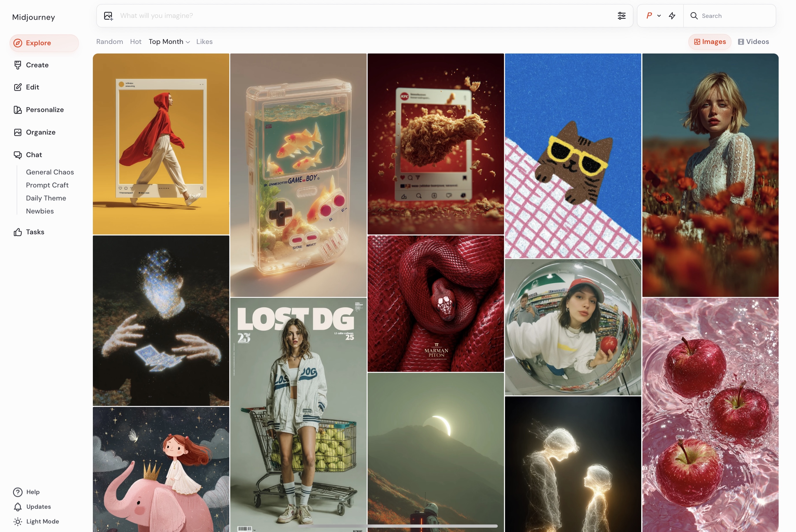Select the Likes feed tab
Screen dimensions: 796x532
coord(204,42)
